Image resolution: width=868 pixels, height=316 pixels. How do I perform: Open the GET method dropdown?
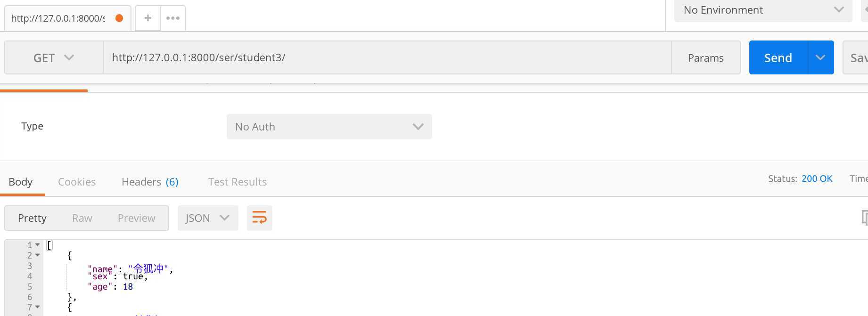click(x=54, y=57)
